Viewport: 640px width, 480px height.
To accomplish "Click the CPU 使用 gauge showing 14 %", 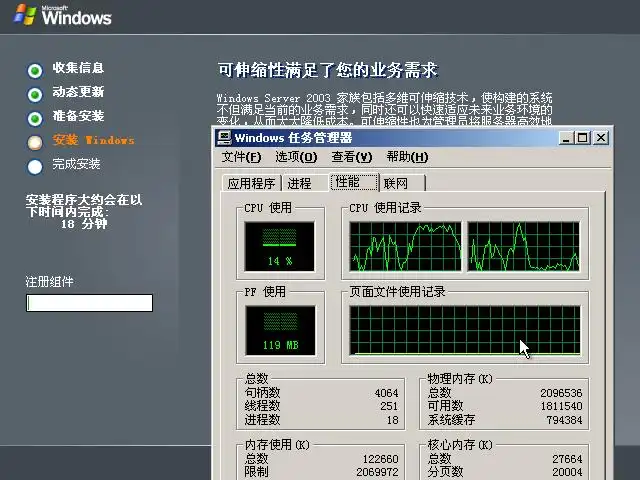I will 280,247.
